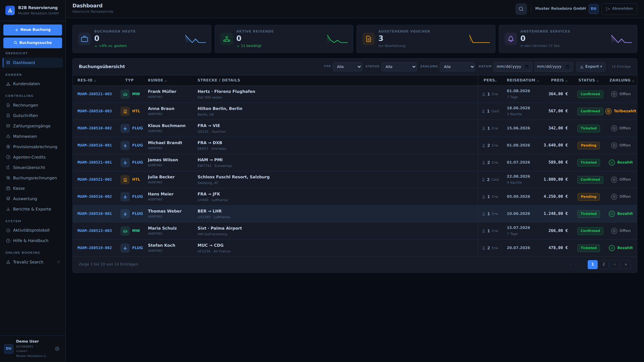This screenshot has height=362, width=644.
Task: Open Mahnwesen in sidebar
Action: 33,136
